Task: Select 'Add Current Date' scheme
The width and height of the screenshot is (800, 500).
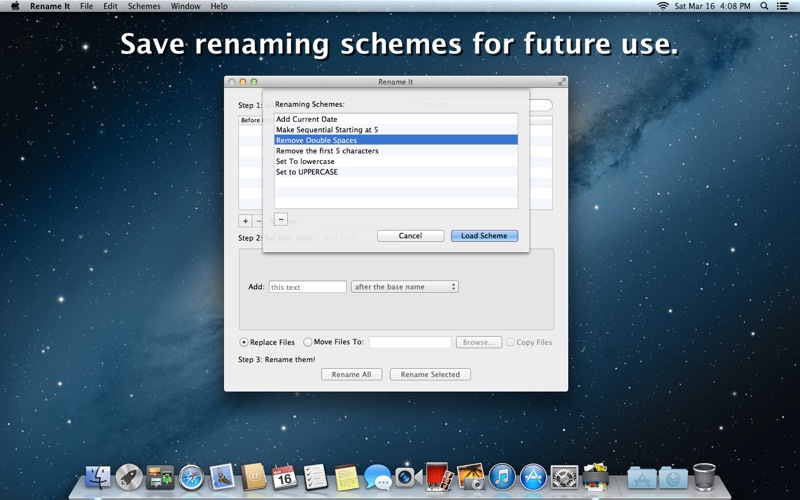Action: (396, 119)
